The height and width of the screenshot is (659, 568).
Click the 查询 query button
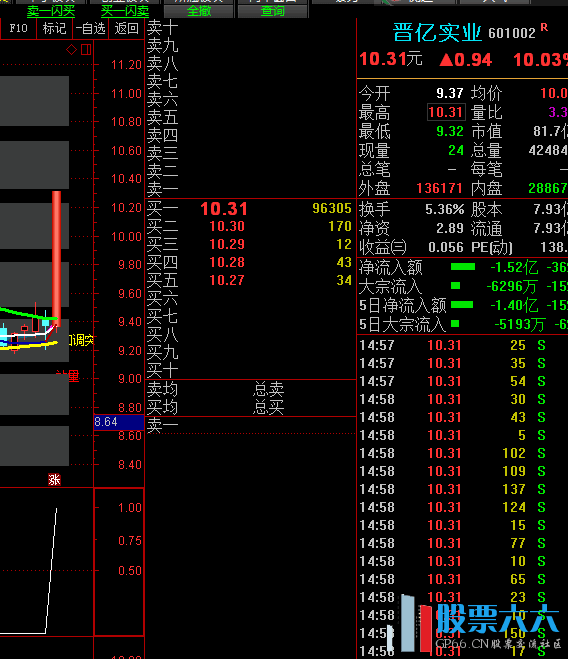click(x=272, y=11)
